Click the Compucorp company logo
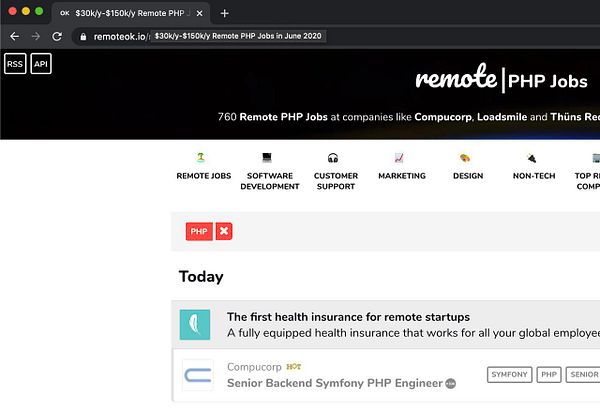Screen dimensions: 600x413 tap(197, 375)
